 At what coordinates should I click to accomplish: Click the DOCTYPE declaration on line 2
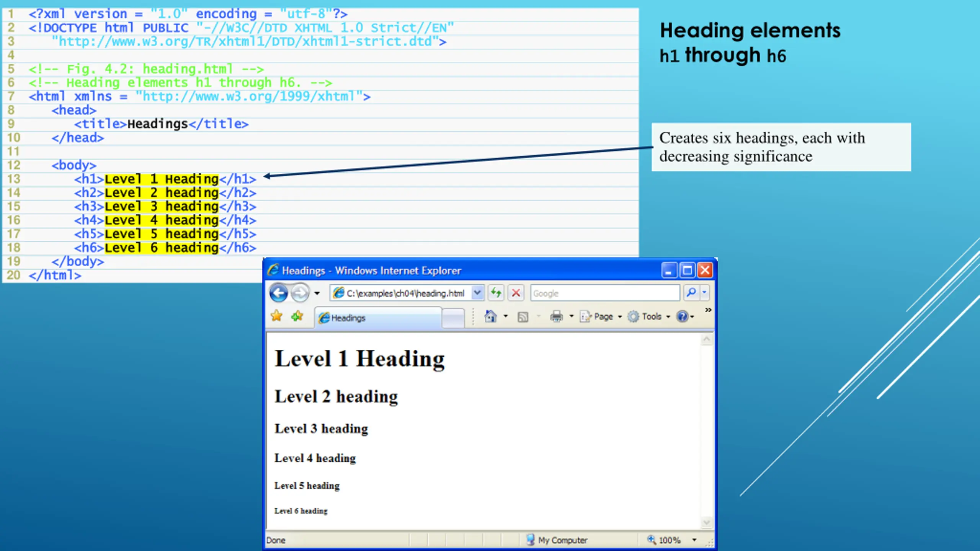coord(241,28)
